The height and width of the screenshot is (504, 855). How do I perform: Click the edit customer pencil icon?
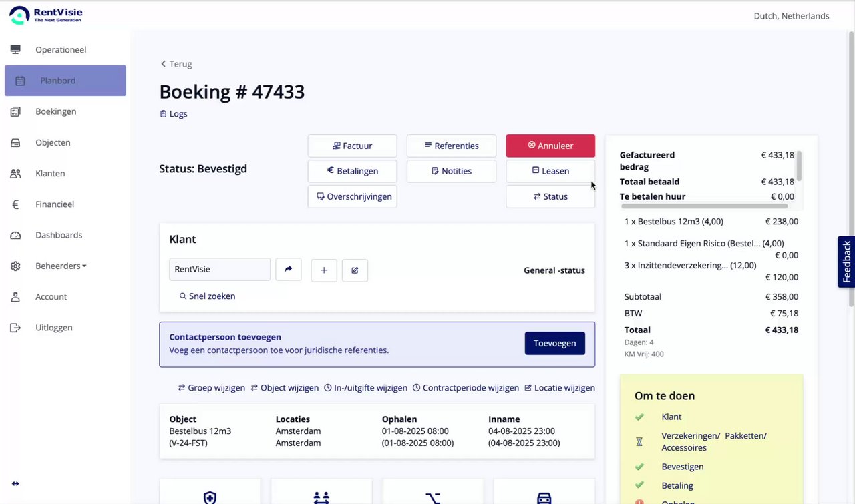355,270
